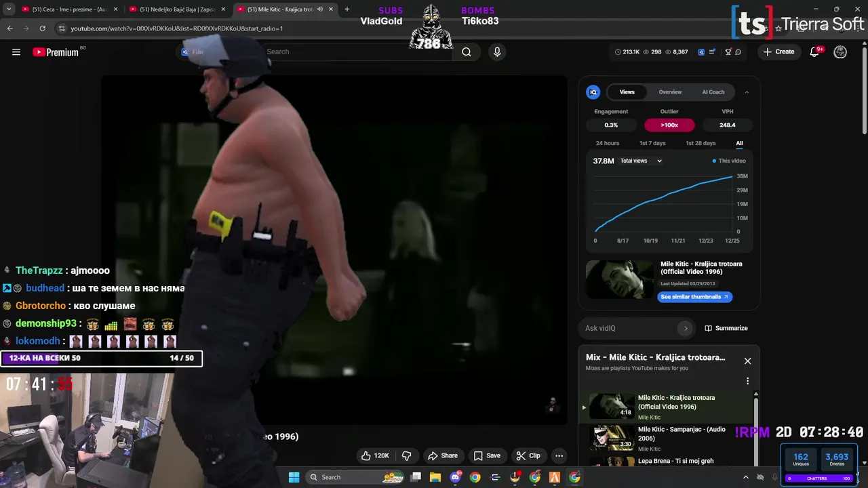This screenshot has height=488, width=868.
Task: Open File Explorer from the taskbar
Action: pos(435,477)
